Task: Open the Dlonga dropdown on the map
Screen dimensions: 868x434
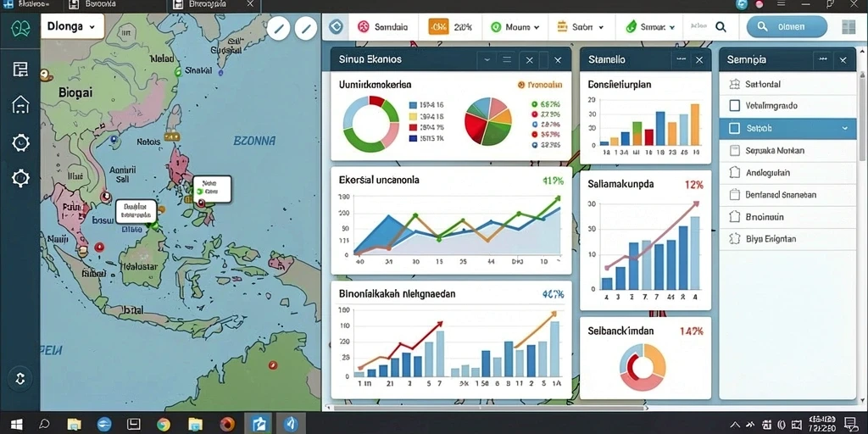Action: (x=73, y=26)
